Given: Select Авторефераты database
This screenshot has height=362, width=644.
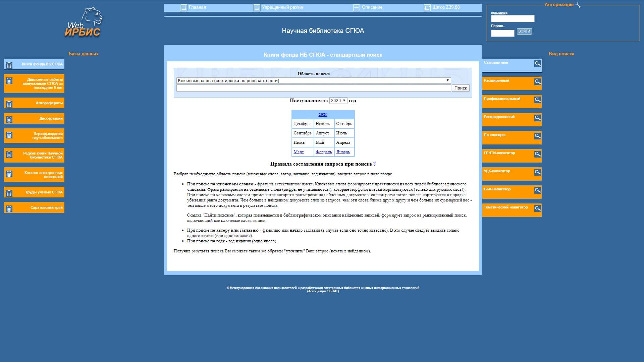Looking at the screenshot, I should pos(34,103).
